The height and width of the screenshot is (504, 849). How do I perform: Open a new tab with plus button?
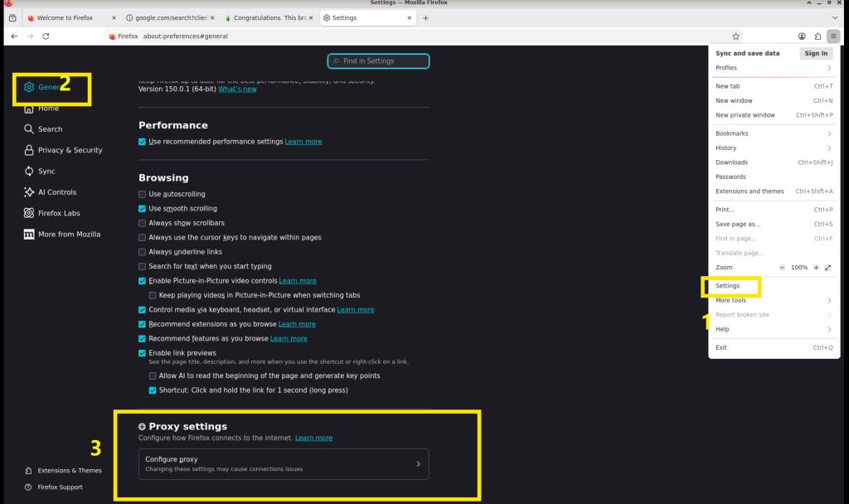(x=425, y=18)
